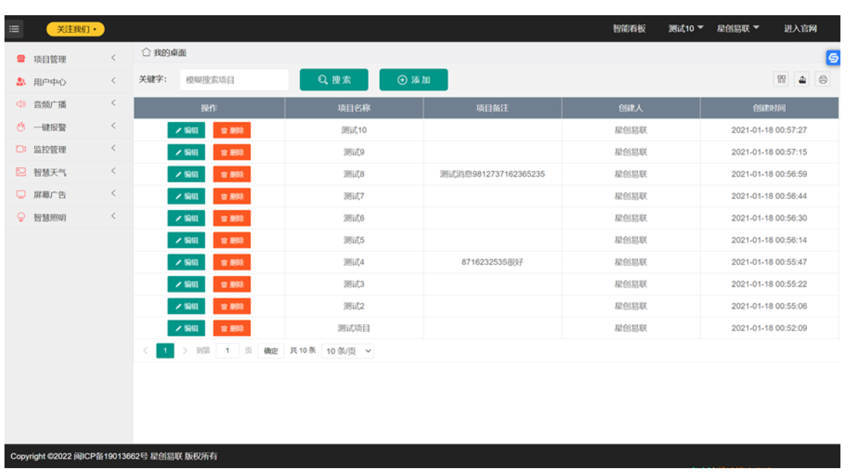Click 编辑 button for 测试8 row

pyautogui.click(x=186, y=174)
